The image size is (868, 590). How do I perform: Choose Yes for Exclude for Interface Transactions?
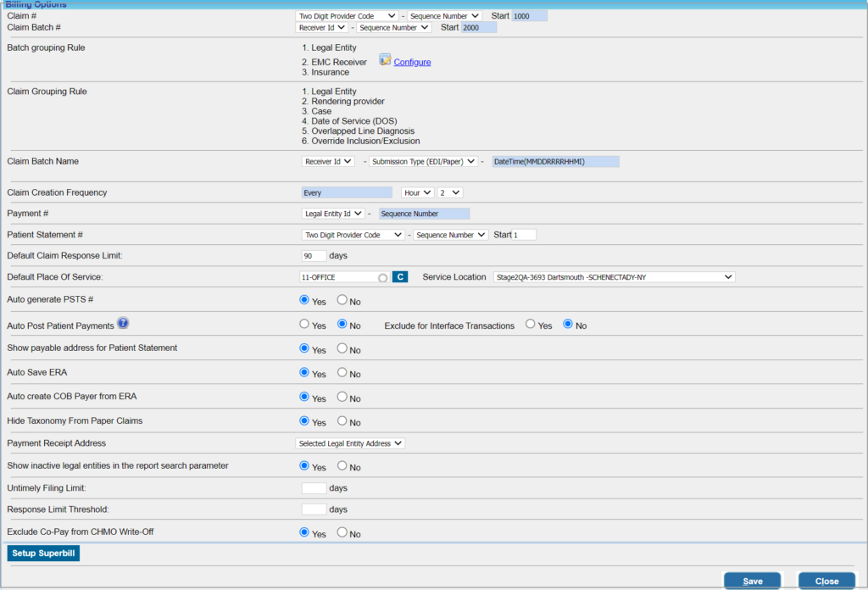(531, 324)
